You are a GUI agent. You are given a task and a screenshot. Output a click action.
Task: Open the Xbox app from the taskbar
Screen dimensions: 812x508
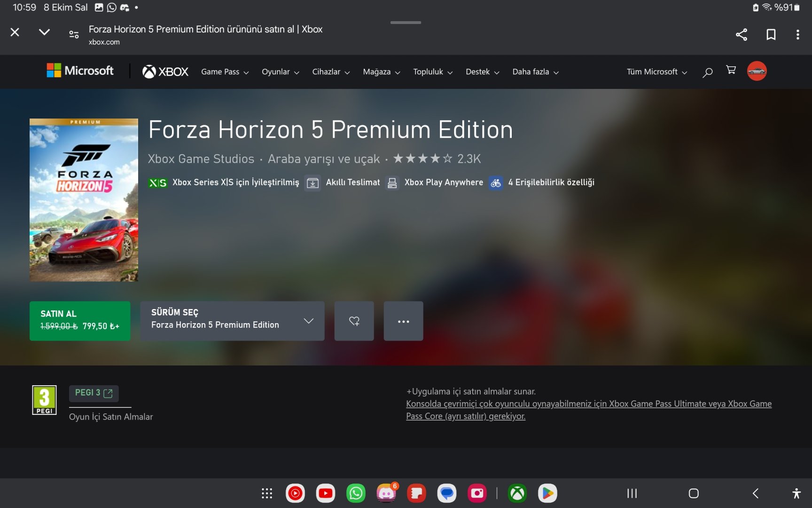tap(517, 493)
